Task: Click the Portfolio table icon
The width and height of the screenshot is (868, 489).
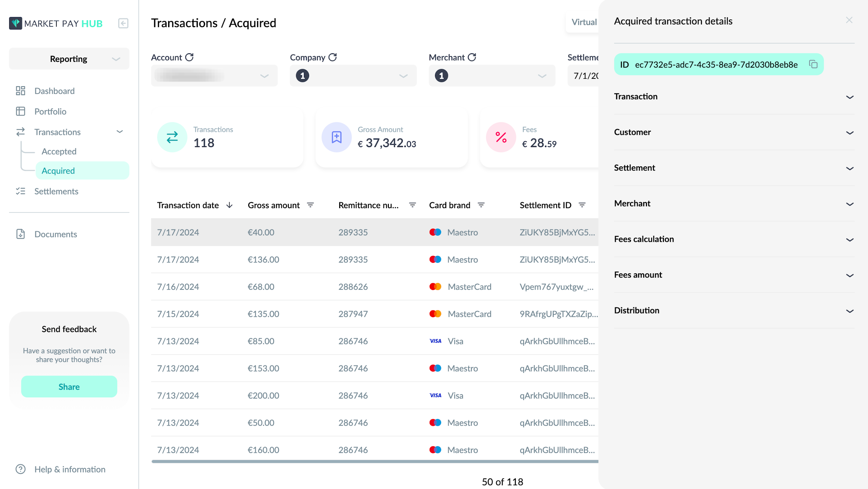Action: click(21, 111)
